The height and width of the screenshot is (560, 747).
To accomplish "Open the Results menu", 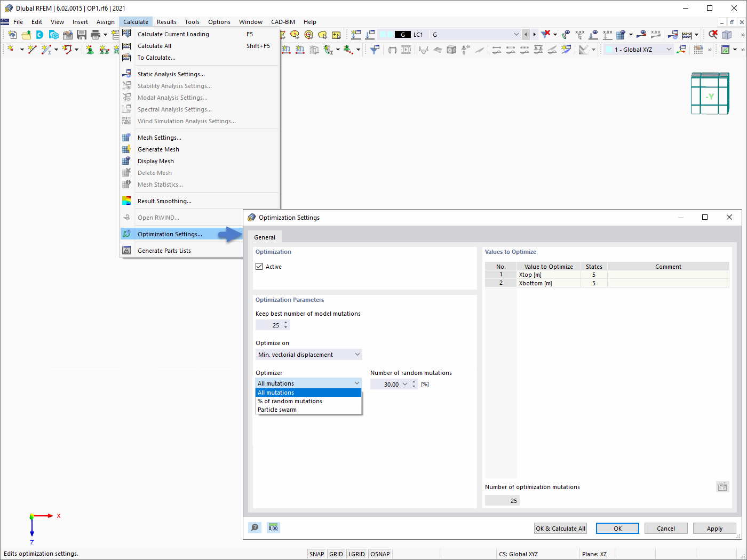I will pyautogui.click(x=166, y=22).
